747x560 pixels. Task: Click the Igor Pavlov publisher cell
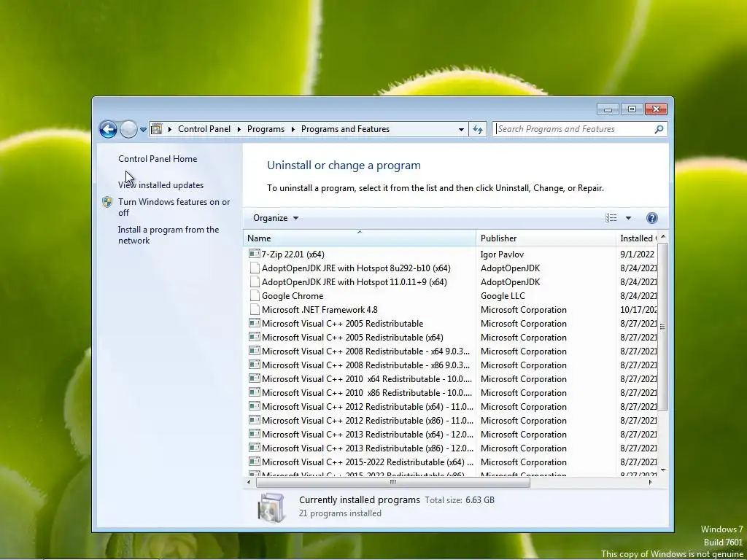coord(502,254)
